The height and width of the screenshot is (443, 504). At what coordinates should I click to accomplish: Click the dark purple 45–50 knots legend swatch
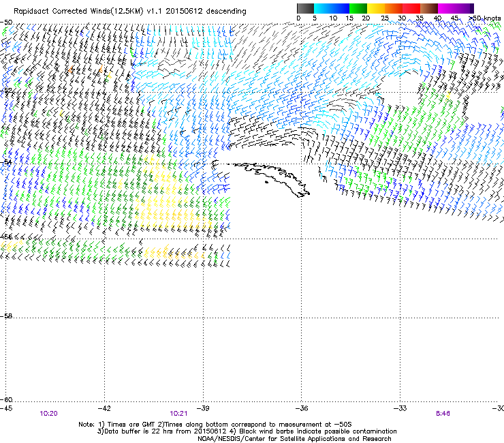coord(464,8)
